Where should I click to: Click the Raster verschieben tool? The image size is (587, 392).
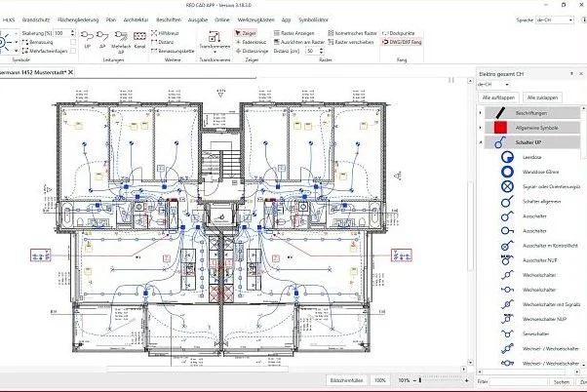coord(350,42)
